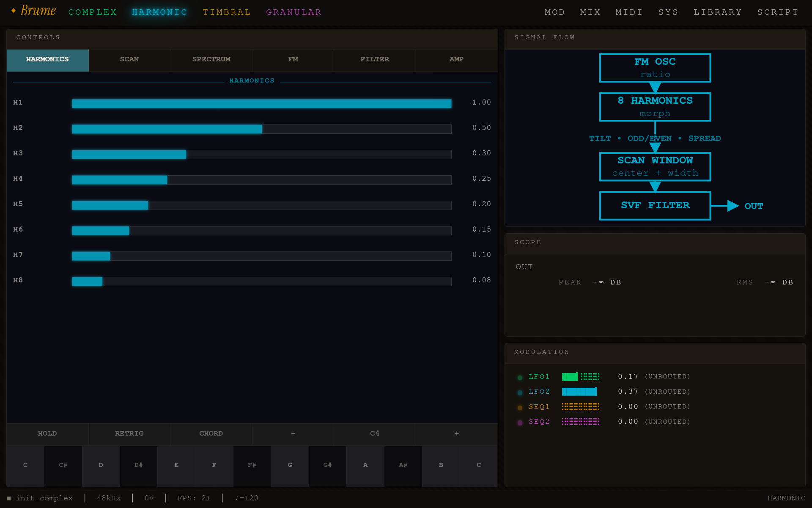Viewport: 812px width, 508px height.
Task: Switch to the SCAN controls tab
Action: (x=129, y=59)
